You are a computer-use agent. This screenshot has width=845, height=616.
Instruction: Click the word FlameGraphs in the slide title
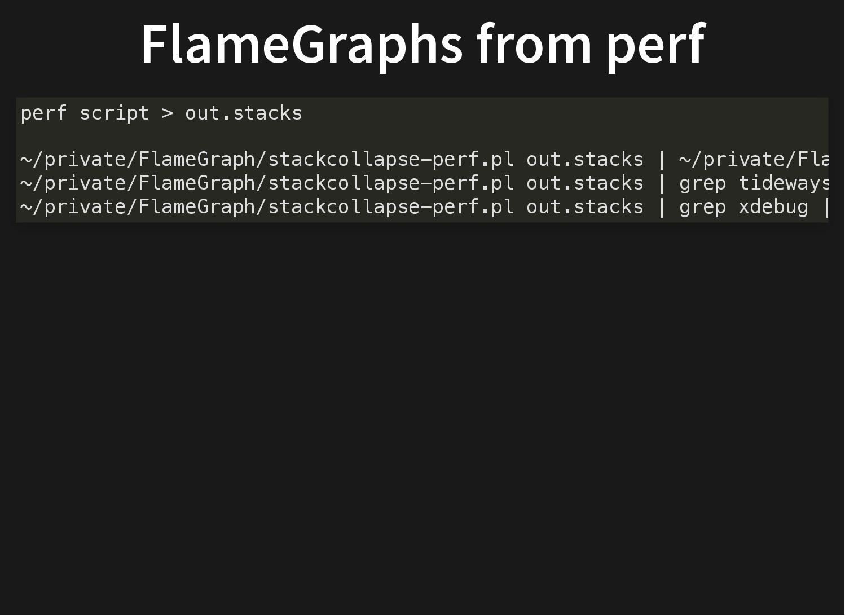(302, 45)
